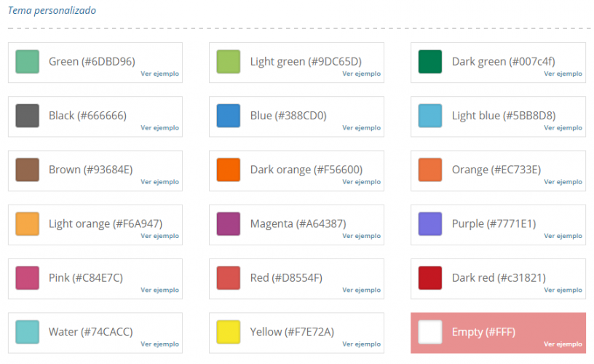The height and width of the screenshot is (364, 594).
Task: Show example for Pink theme
Action: click(159, 290)
